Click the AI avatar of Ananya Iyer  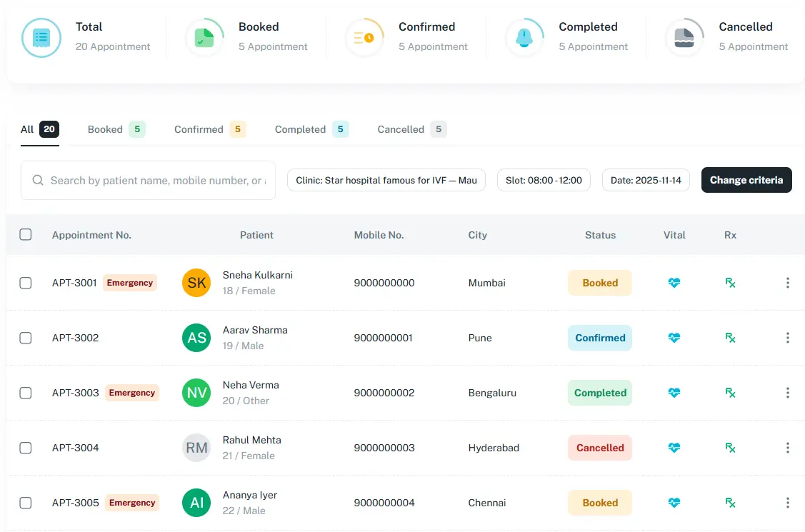tap(196, 503)
